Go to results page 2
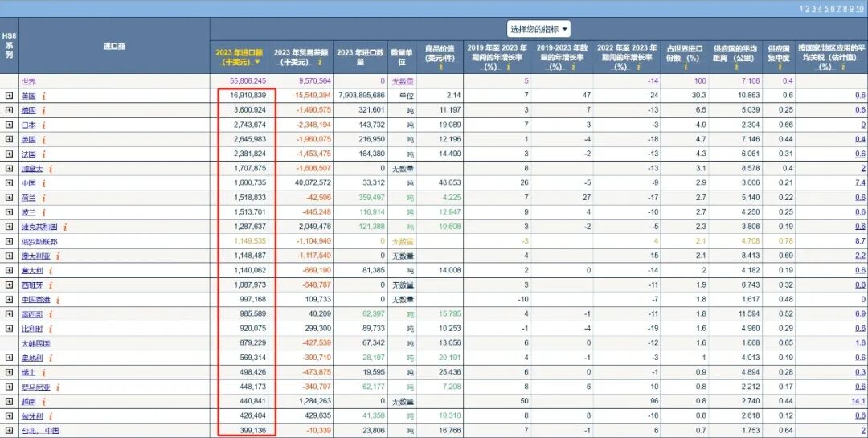This screenshot has height=438, width=868. [x=807, y=8]
